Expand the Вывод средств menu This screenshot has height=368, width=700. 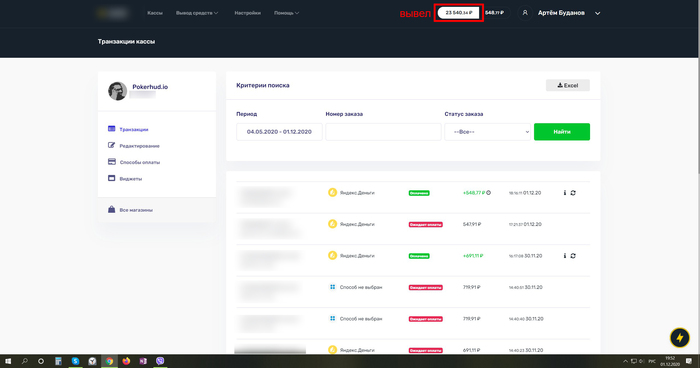[x=197, y=13]
